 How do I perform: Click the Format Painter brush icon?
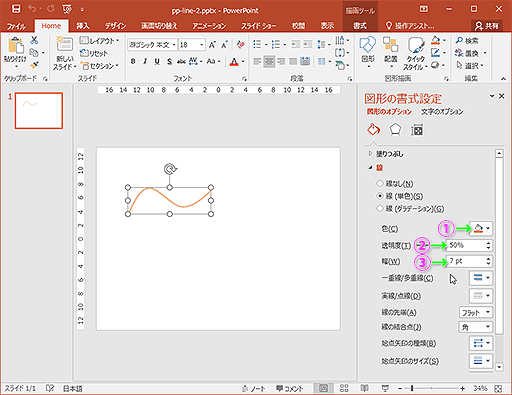[34, 65]
